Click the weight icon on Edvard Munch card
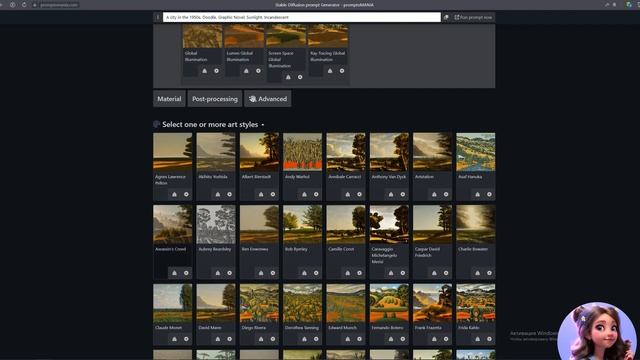 coord(347,339)
